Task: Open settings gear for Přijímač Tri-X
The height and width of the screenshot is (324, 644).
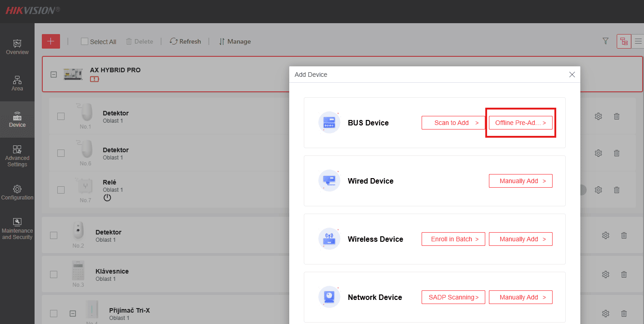Action: (606, 314)
